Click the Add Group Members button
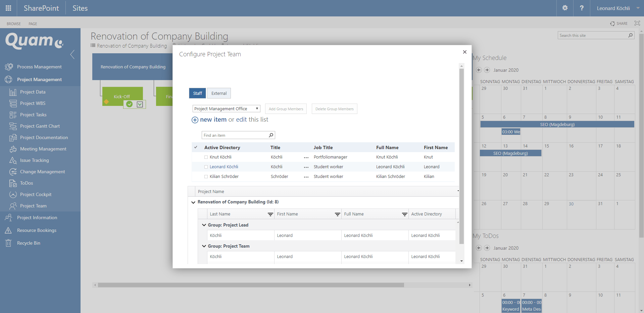644x313 pixels. [286, 109]
